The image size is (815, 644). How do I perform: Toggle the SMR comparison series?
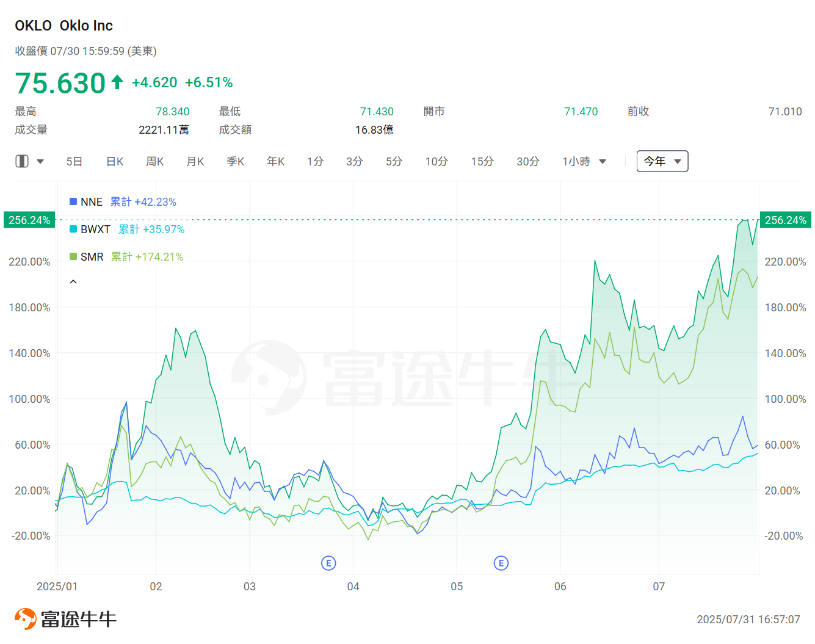pos(92,257)
